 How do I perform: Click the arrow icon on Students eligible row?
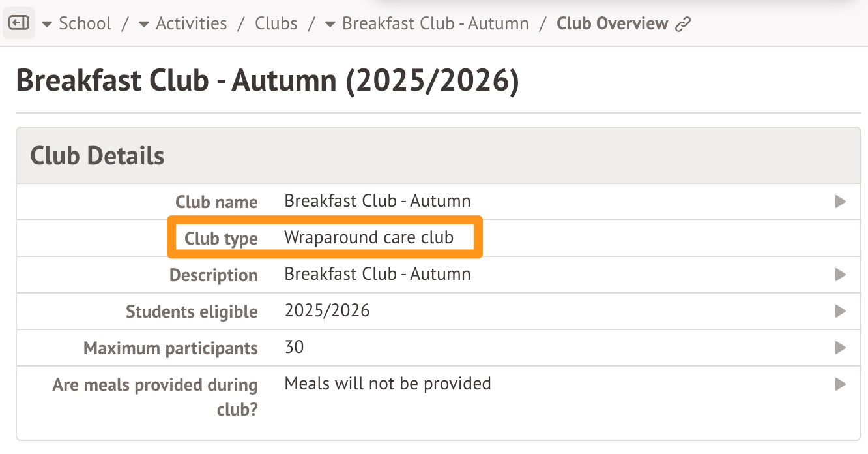(x=840, y=311)
